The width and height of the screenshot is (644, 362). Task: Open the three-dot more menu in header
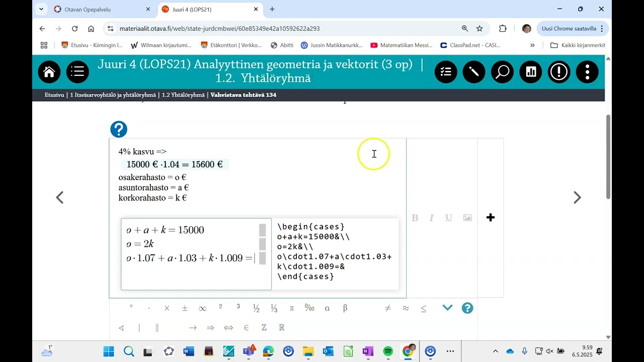click(587, 72)
